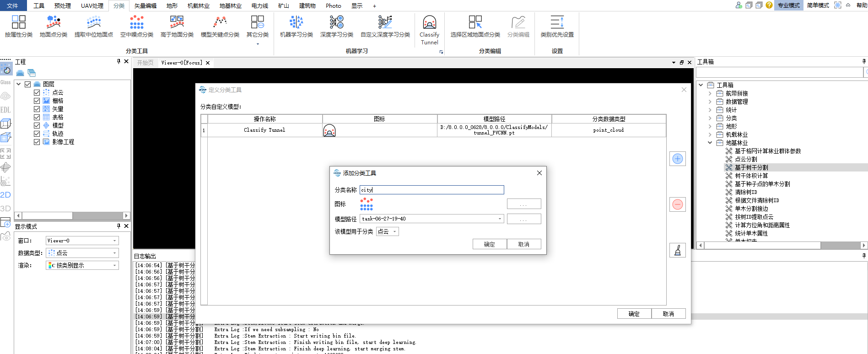Collapse 图层 tree node
868x354 pixels.
click(x=19, y=84)
